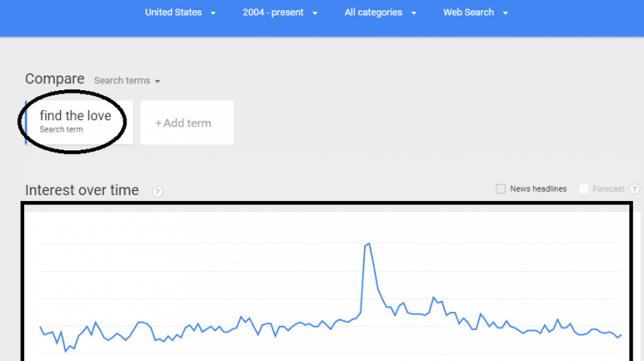Screen dimensions: 644x361
Task: Open the United States region dropdown
Action: [x=180, y=13]
